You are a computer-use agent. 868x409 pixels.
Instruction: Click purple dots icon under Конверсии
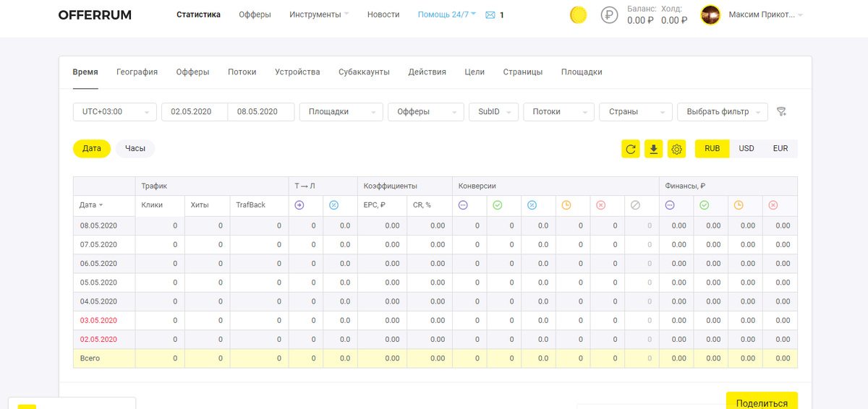pos(463,205)
